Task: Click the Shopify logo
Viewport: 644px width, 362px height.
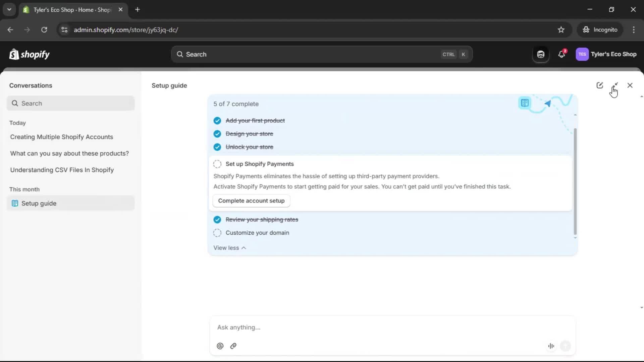Action: (x=29, y=54)
